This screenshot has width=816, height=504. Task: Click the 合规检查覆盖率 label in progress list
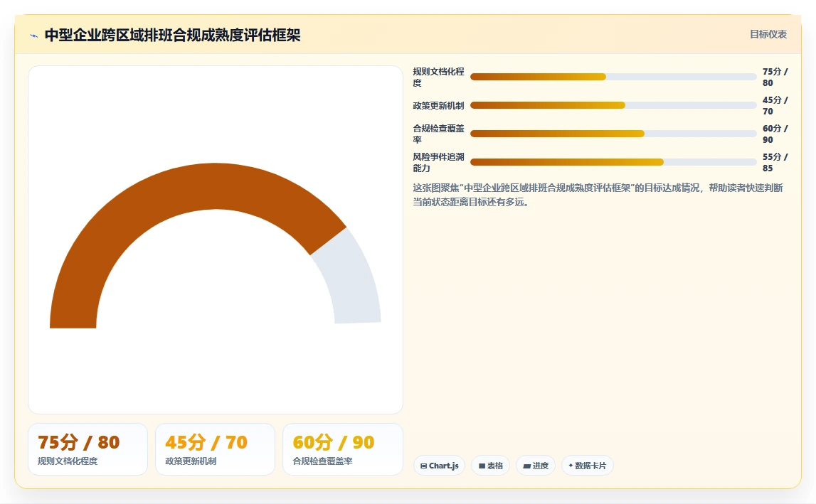pyautogui.click(x=438, y=134)
